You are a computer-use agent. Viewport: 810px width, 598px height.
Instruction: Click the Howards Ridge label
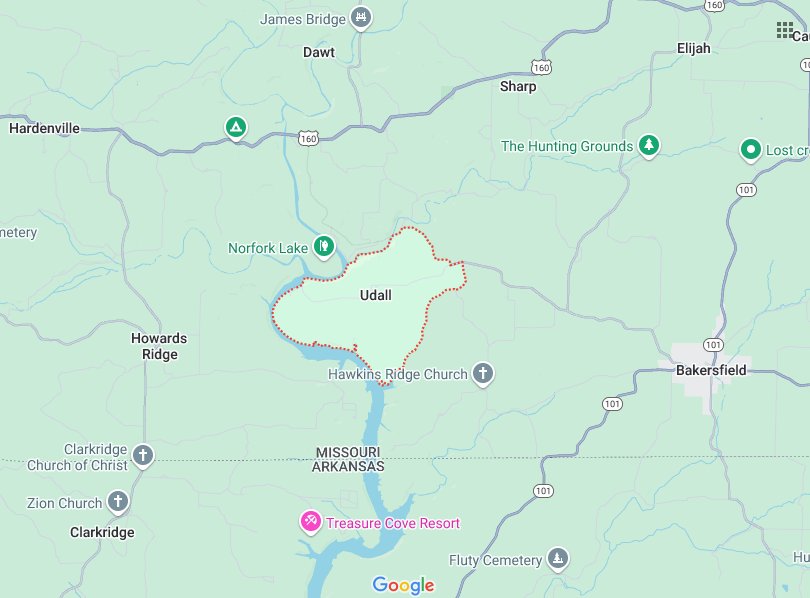tap(159, 346)
